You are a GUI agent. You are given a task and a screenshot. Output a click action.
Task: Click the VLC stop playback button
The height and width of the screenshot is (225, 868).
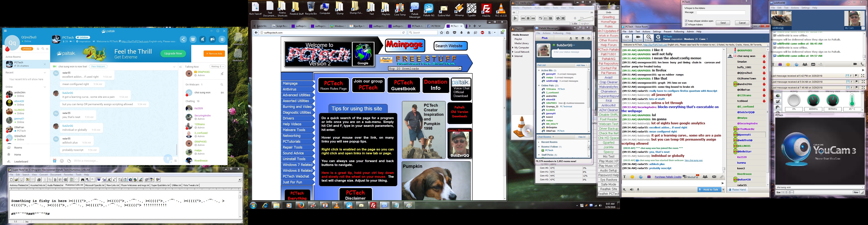click(528, 19)
